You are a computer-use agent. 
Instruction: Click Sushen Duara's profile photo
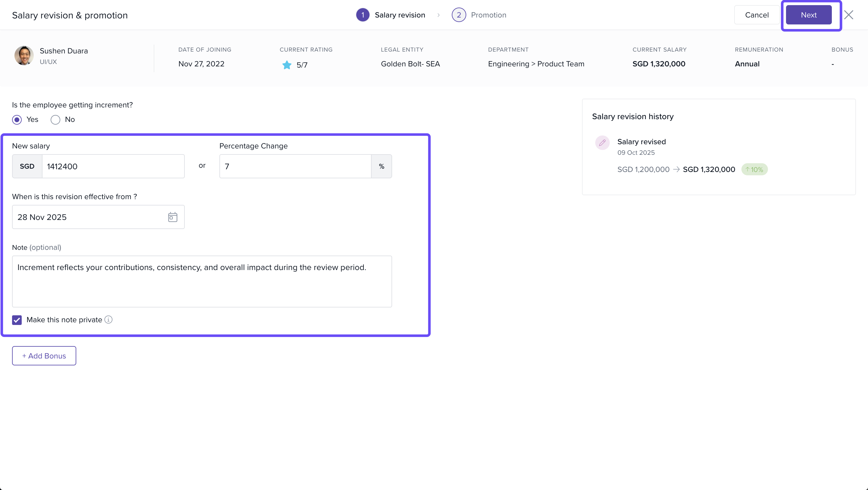[x=24, y=56]
